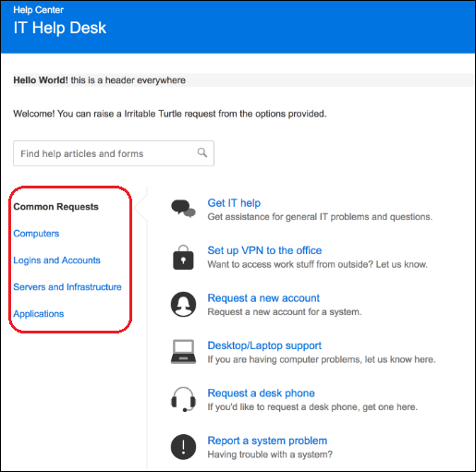Click 'Want to access work stuff from outside?' text
The image size is (476, 472).
coord(318,264)
